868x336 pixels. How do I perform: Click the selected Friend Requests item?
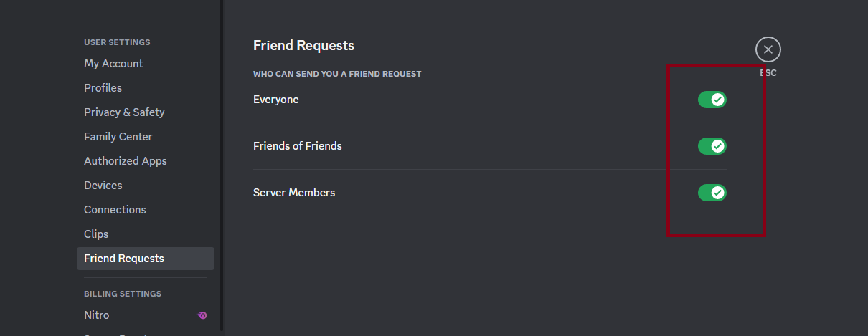point(124,259)
